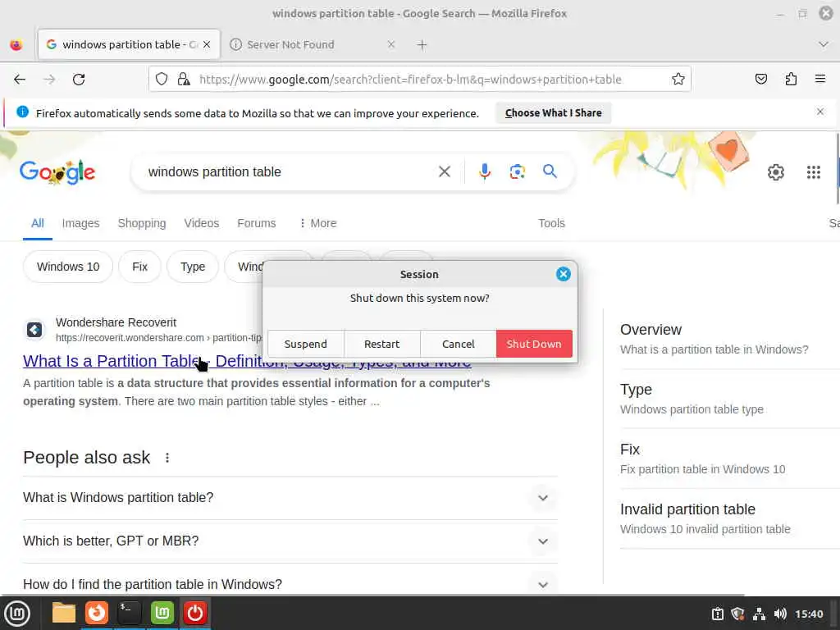Open the green Mint app in the taskbar

(162, 613)
